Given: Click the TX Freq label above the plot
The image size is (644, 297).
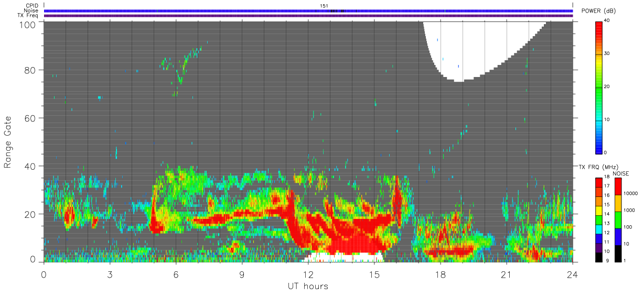Looking at the screenshot, I should point(29,15).
